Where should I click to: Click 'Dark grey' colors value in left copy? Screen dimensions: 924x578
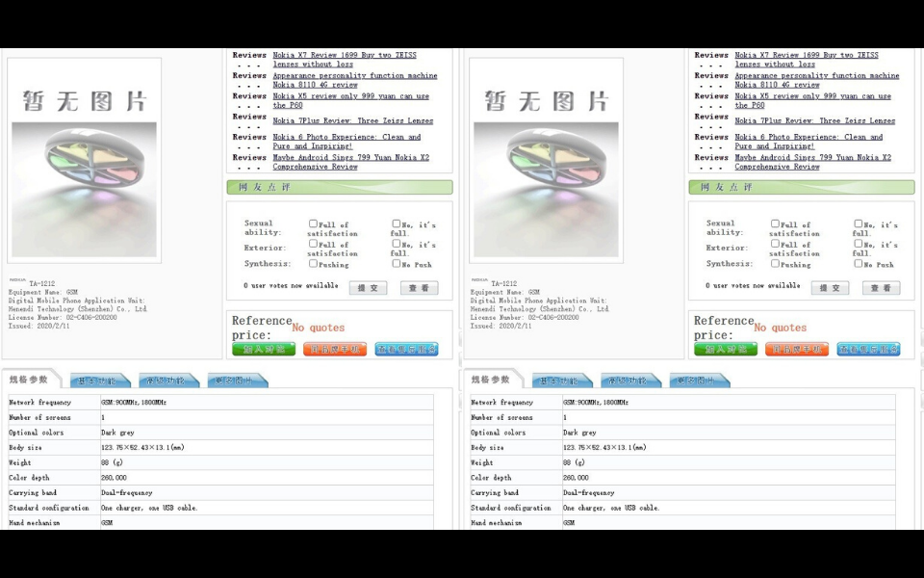pos(117,433)
